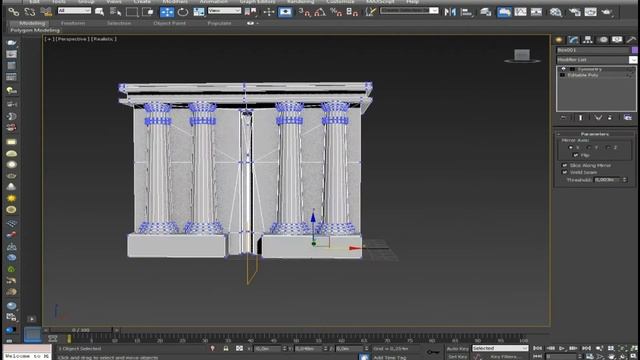This screenshot has width=640, height=360.
Task: Switch to the Hierarchy command panel tab
Action: (588, 40)
